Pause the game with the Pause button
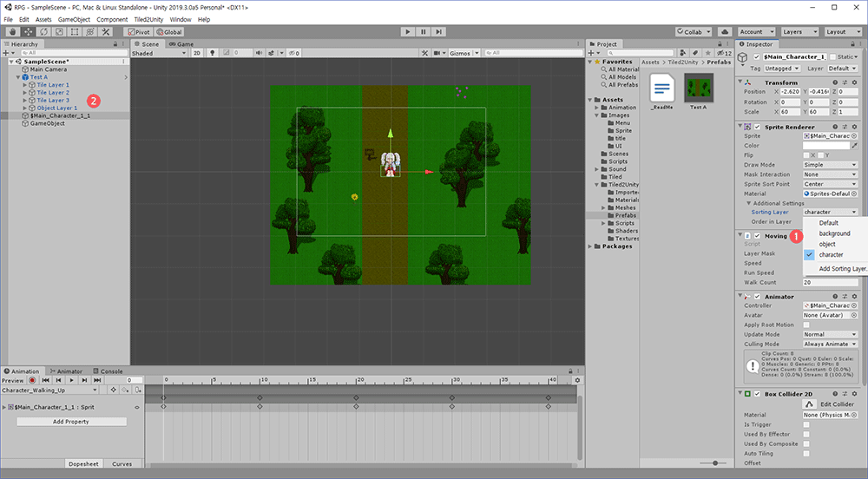This screenshot has height=479, width=868. point(424,32)
